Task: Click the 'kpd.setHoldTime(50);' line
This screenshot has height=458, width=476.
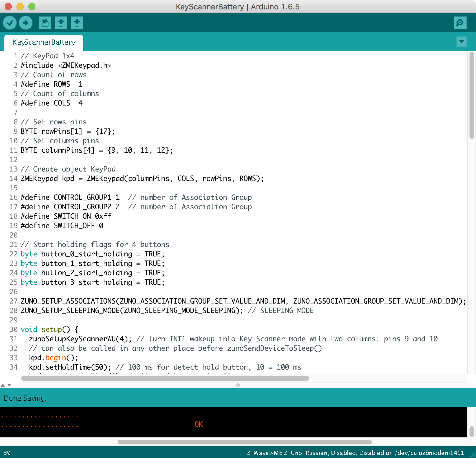Action: click(70, 367)
